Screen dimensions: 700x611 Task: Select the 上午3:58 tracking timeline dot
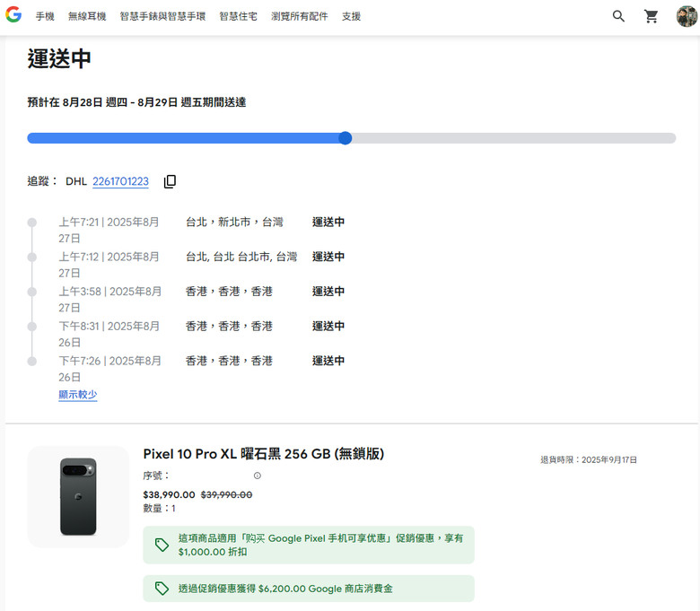click(x=32, y=292)
